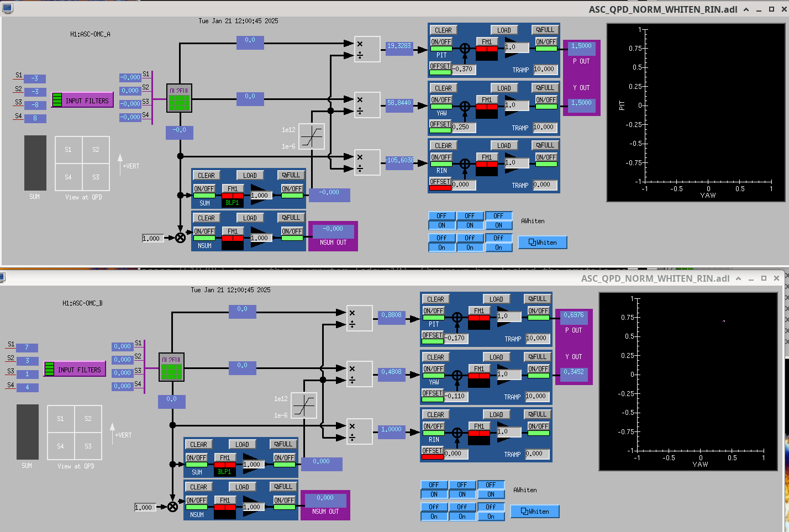Click the -105.6038 readout in OMC_A
The width and height of the screenshot is (789, 532).
tap(399, 163)
